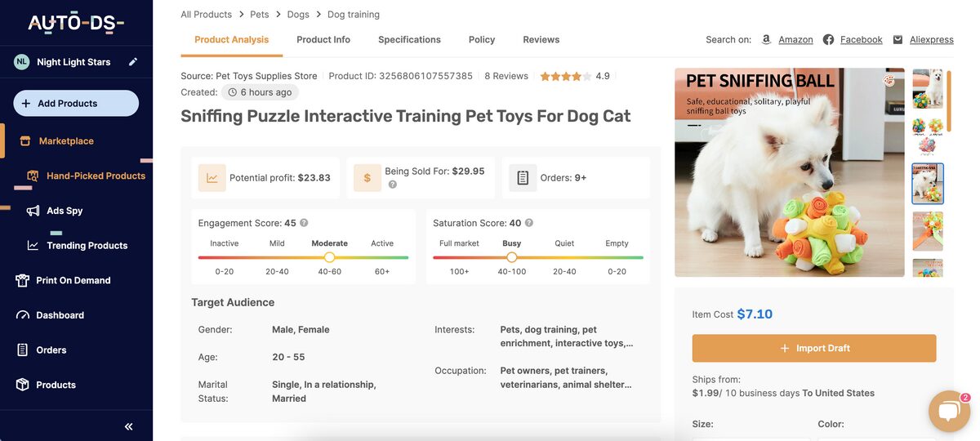Click the pencil icon beside Night Light Stars

coord(133,62)
